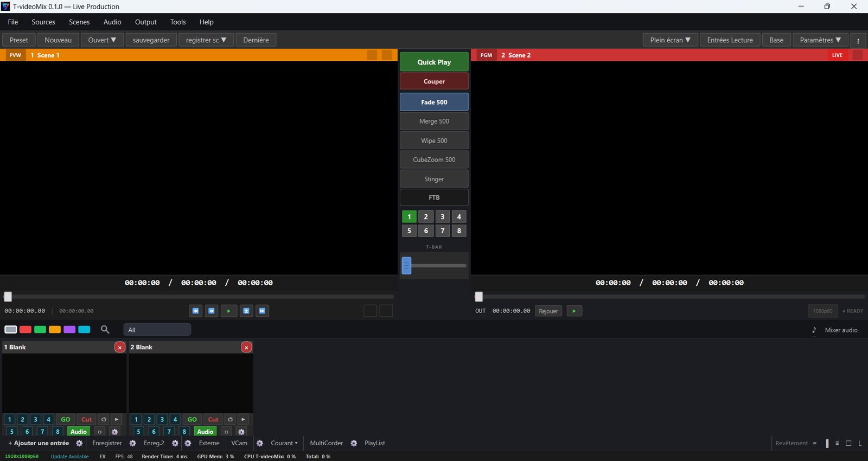Open gear settings of the 2 Blank input

click(241, 432)
